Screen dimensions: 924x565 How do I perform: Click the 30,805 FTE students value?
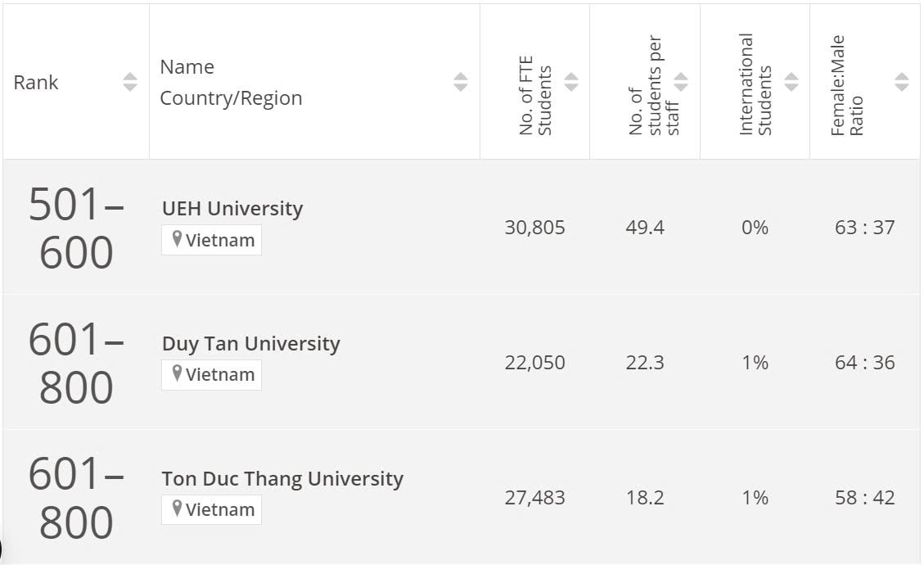pyautogui.click(x=534, y=227)
